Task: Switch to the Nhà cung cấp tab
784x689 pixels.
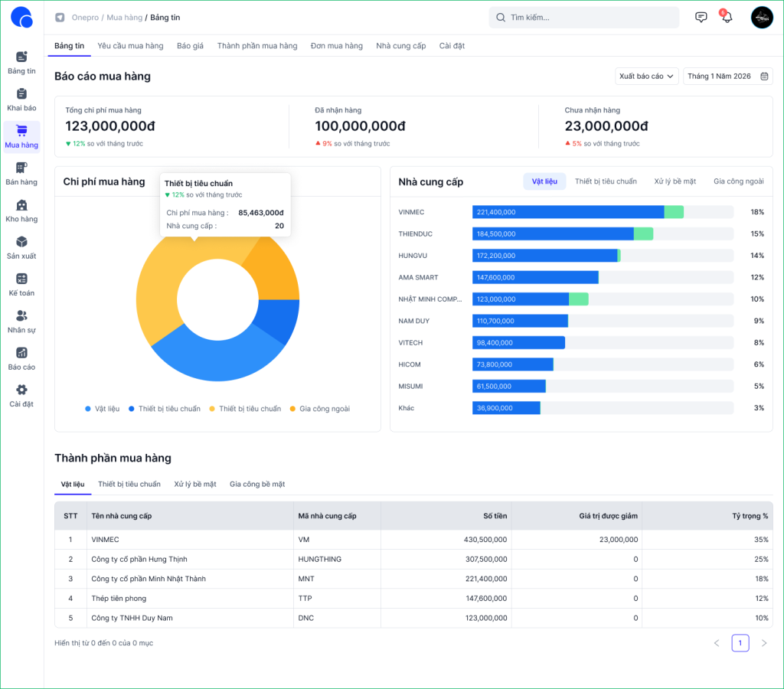Action: [400, 46]
